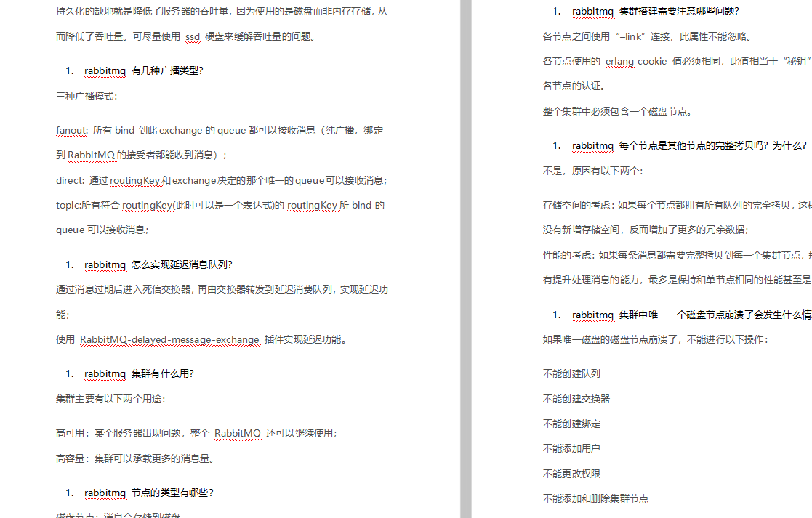
Task: Click line '通过消息过期后进入死信交换器'
Action: [222, 290]
